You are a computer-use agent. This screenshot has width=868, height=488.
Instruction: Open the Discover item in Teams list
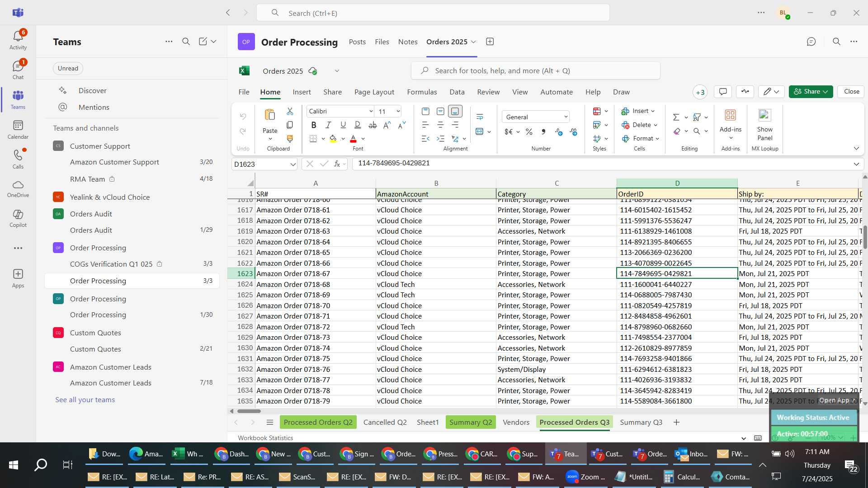pyautogui.click(x=92, y=90)
